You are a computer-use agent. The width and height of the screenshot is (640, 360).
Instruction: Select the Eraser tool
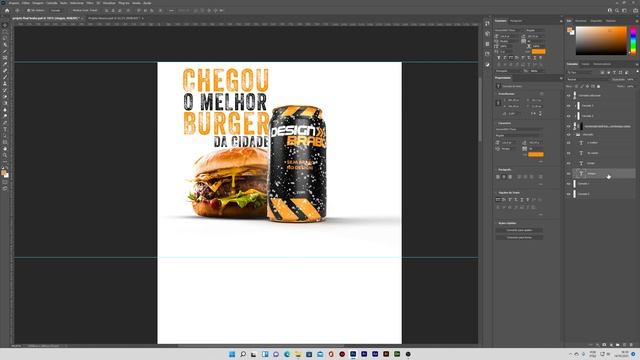(5, 97)
